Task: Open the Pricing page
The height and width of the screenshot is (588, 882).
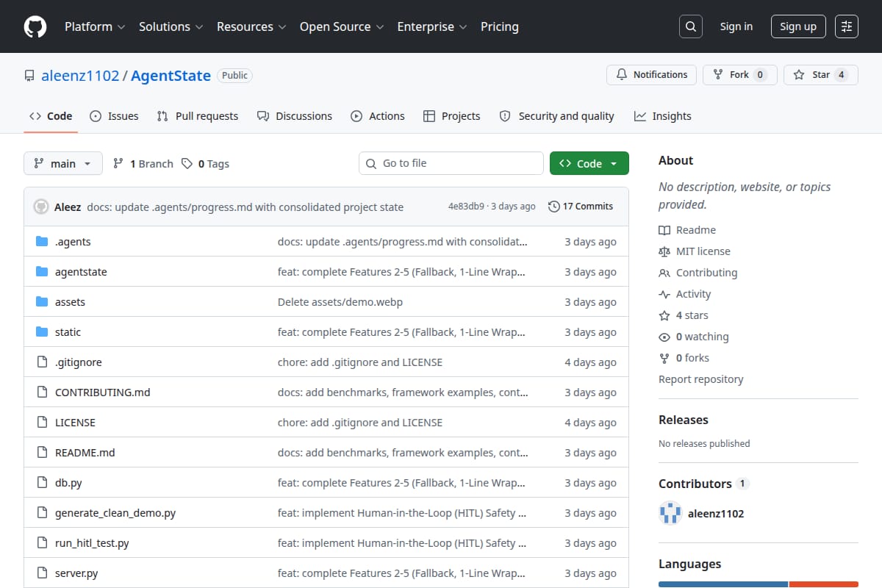Action: (x=500, y=26)
